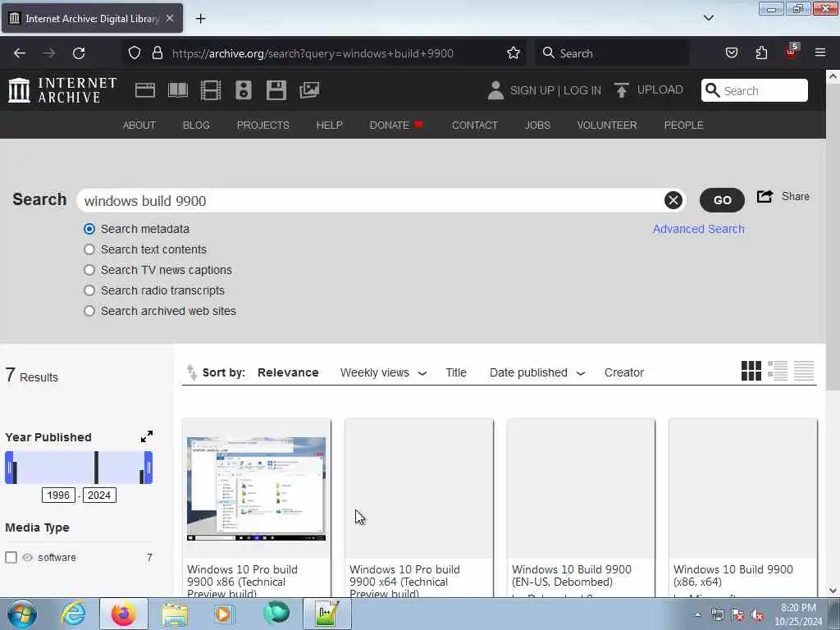Screen dimensions: 840x630
Task: Select Search TV news captions option
Action: pos(89,270)
